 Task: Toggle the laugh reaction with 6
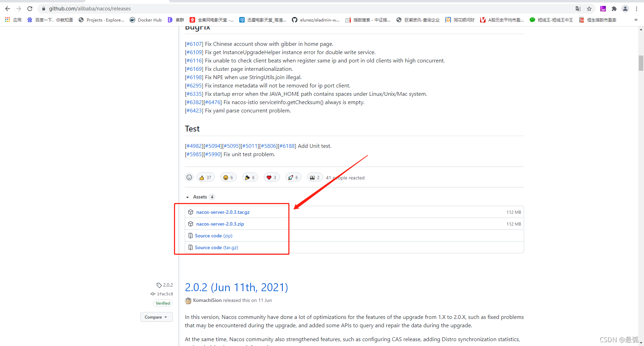pos(228,177)
